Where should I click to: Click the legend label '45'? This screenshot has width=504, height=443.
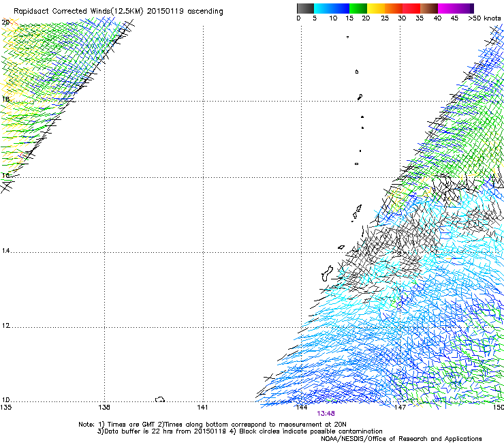click(x=454, y=18)
